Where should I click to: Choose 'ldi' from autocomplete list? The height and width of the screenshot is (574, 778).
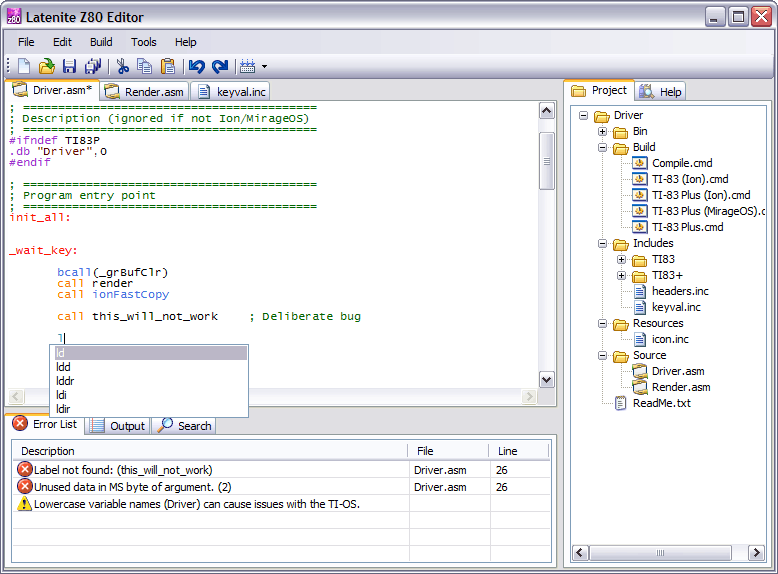(x=151, y=395)
